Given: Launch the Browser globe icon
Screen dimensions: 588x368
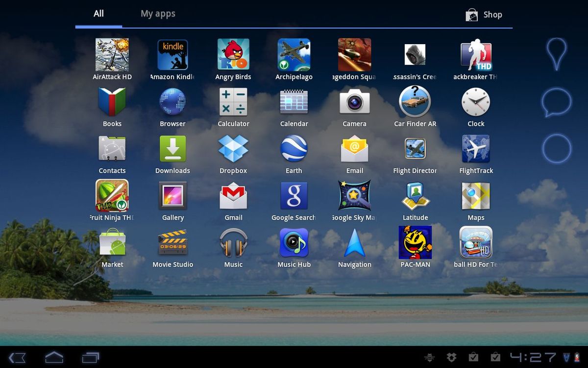Looking at the screenshot, I should click(172, 102).
